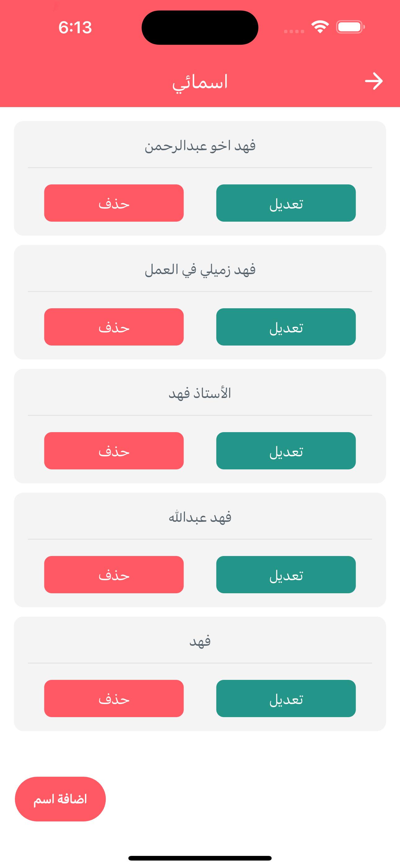Viewport: 400px width, 868px height.
Task: Tap the name label فهد عبدالله
Action: 200,518
